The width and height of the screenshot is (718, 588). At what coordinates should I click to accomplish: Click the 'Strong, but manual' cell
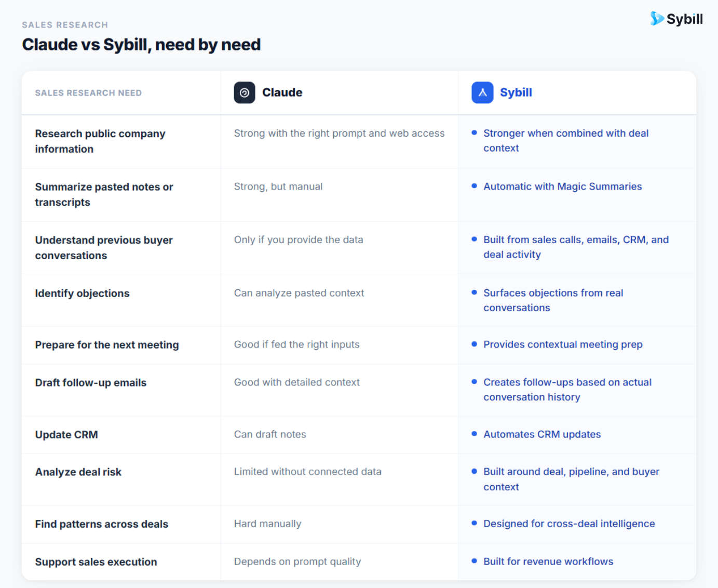tap(278, 186)
